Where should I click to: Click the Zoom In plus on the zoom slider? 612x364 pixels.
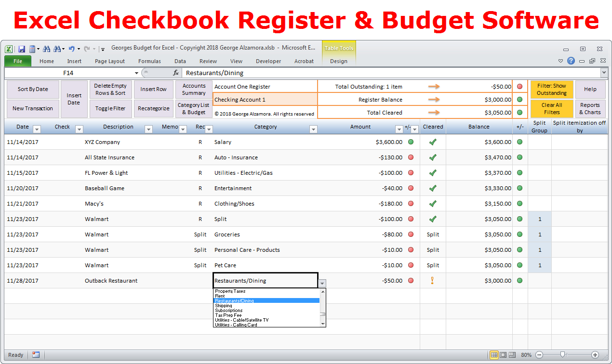point(594,355)
